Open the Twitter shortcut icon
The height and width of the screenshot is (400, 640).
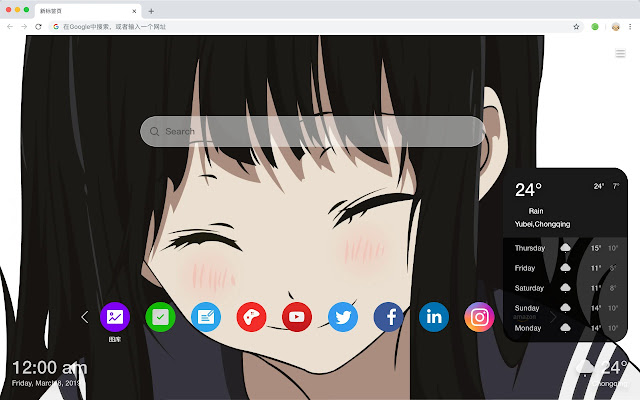(343, 317)
